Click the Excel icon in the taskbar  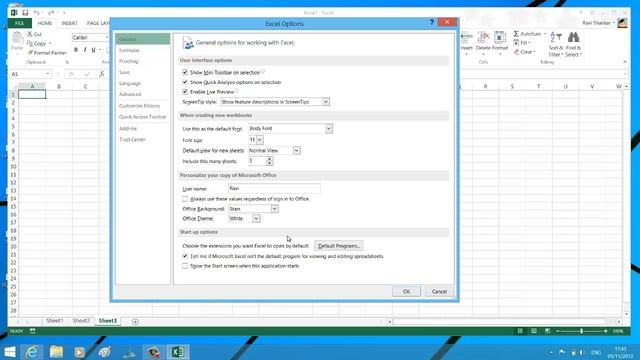pyautogui.click(x=178, y=352)
